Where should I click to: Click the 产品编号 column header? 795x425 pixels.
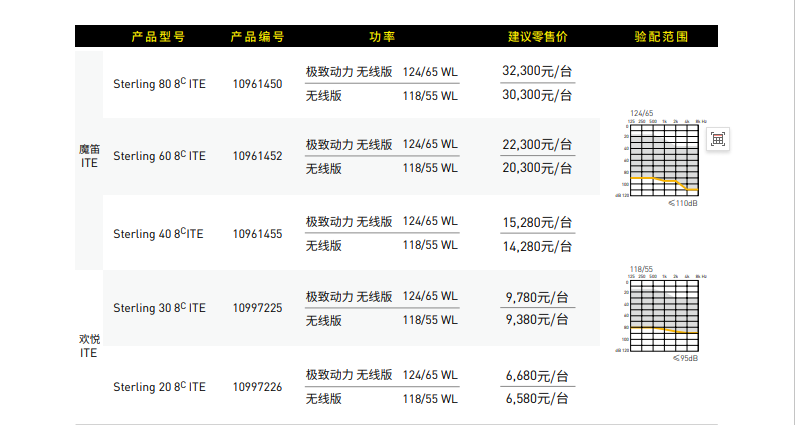(257, 37)
